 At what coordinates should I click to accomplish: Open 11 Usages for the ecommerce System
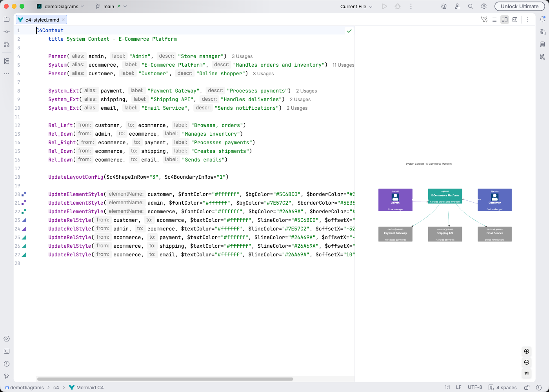click(x=343, y=65)
